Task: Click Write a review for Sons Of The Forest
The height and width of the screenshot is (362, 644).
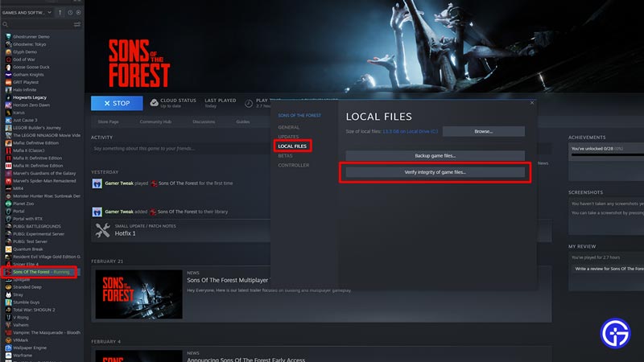Action: click(609, 269)
